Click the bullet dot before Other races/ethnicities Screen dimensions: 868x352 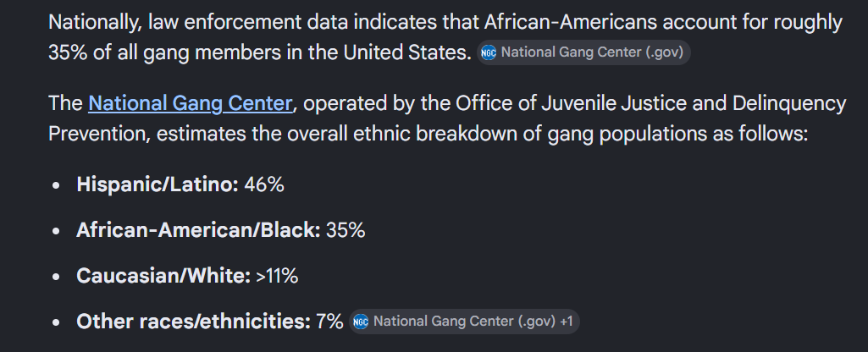tap(55, 322)
